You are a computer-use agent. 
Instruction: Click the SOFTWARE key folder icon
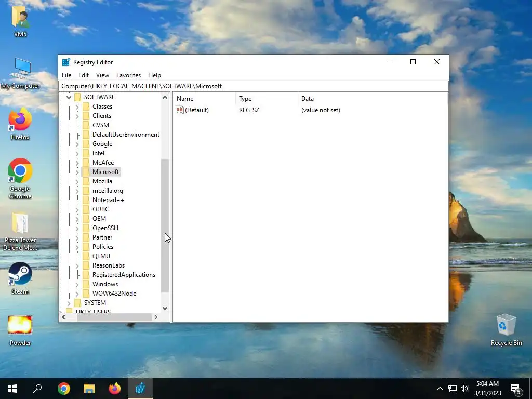coord(77,97)
